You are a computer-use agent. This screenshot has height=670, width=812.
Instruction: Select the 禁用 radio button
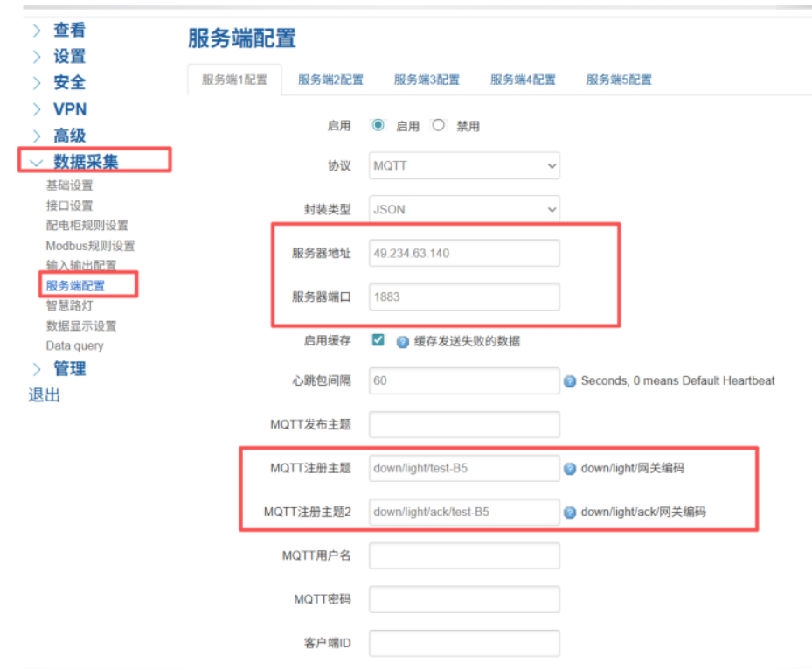438,125
